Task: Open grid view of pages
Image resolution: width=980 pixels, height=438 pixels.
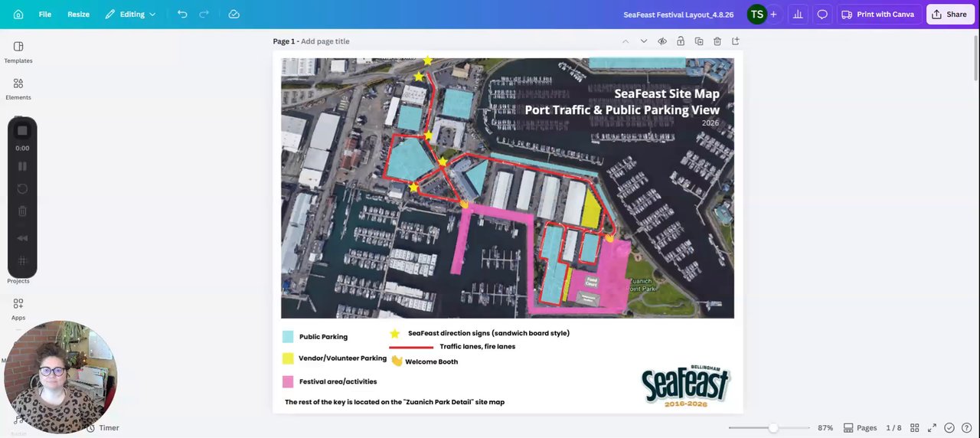Action: 915,428
